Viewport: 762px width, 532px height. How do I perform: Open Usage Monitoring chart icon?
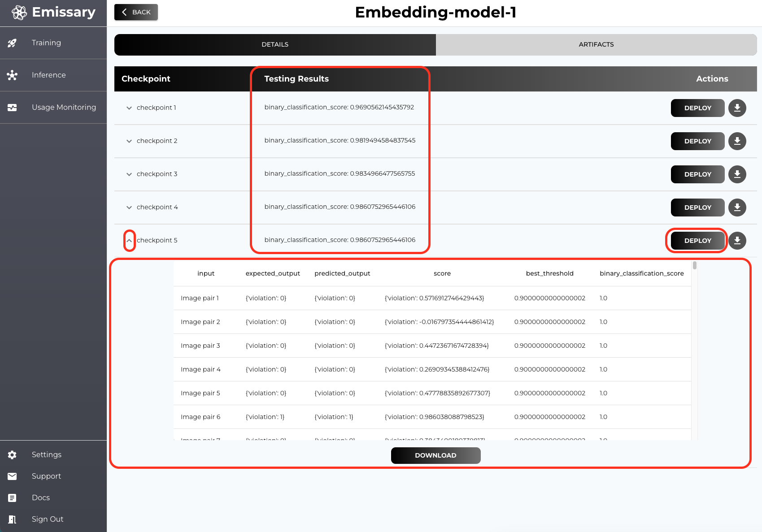pos(12,108)
